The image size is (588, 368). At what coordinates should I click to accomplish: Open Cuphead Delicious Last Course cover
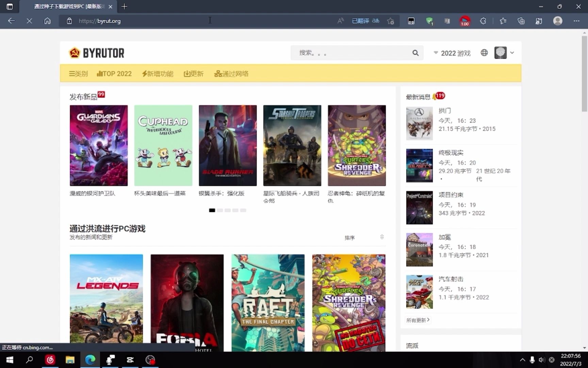(x=163, y=145)
